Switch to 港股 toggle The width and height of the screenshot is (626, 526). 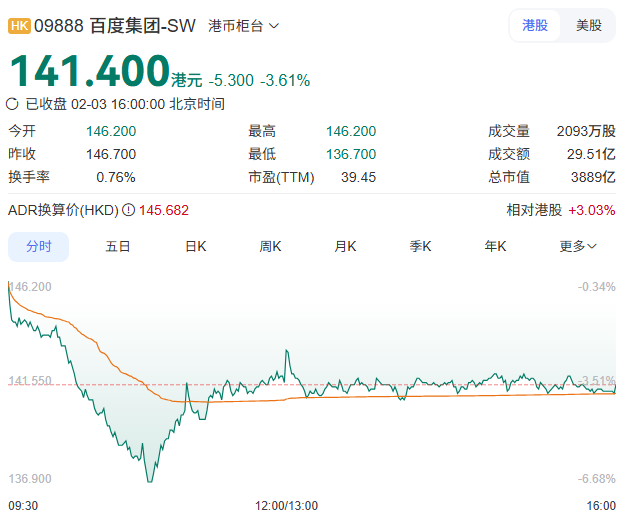pyautogui.click(x=535, y=26)
